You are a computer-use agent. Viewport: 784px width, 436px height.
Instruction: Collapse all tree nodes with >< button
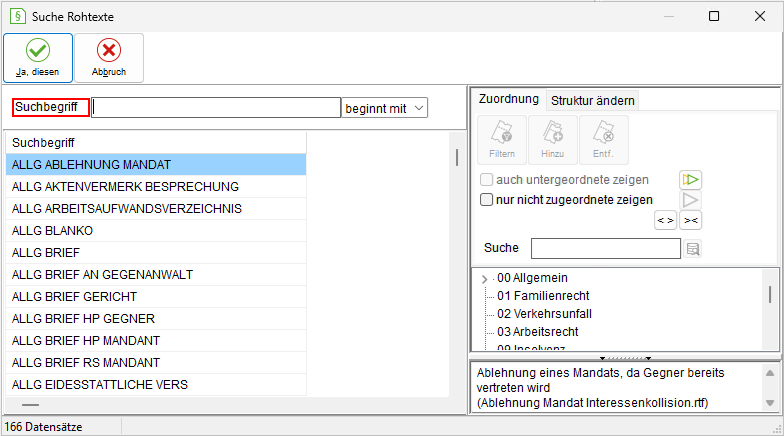point(690,220)
